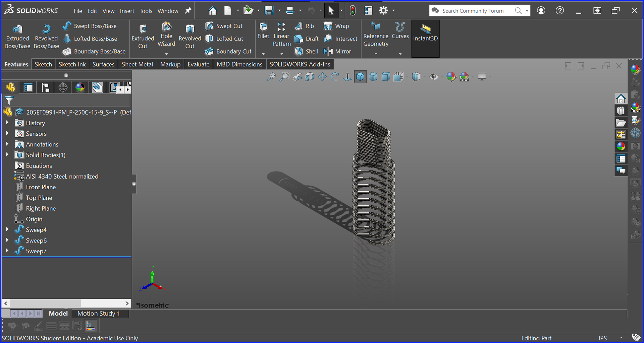The image size is (644, 343).
Task: Select the Extruded Boss/Base tool
Action: point(17,37)
